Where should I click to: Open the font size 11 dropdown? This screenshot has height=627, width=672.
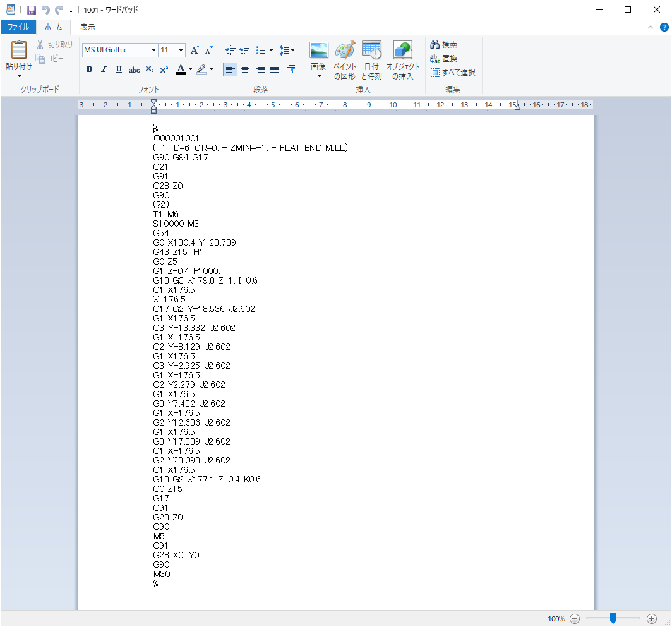click(181, 50)
